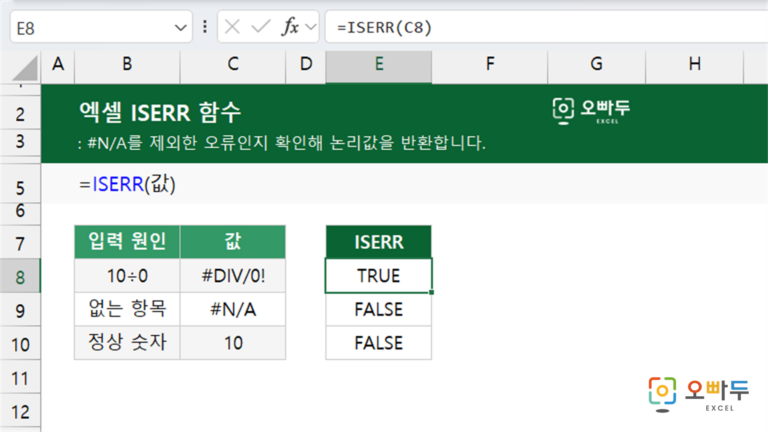Viewport: 768px width, 432px height.
Task: Select row 7 header
Action: pyautogui.click(x=20, y=243)
